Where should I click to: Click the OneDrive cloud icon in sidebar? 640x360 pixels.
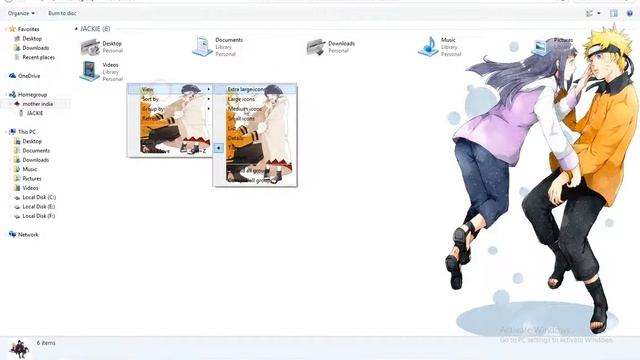[x=12, y=76]
